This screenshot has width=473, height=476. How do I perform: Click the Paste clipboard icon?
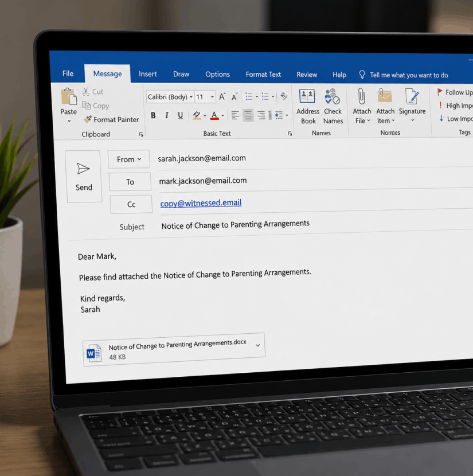[69, 97]
